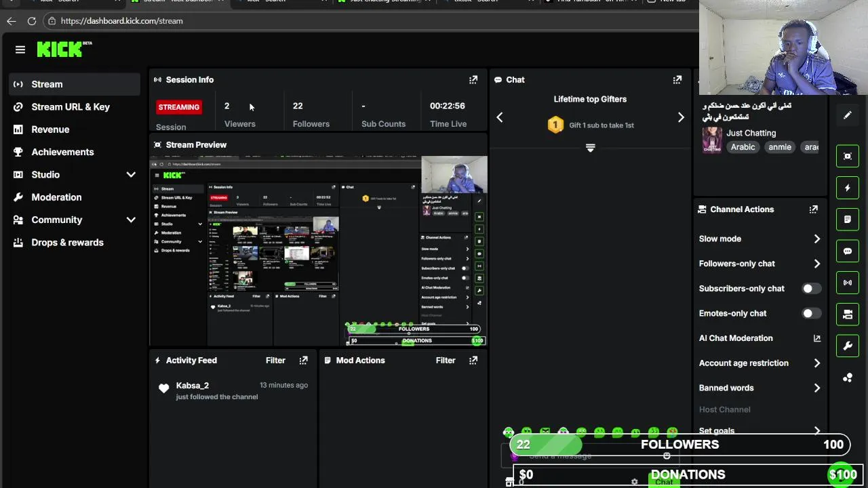Expand the Community sidebar chevron

pos(131,220)
